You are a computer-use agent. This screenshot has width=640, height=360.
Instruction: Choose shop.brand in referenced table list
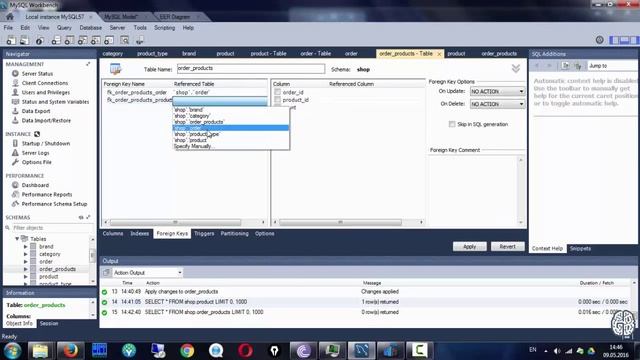click(231, 110)
